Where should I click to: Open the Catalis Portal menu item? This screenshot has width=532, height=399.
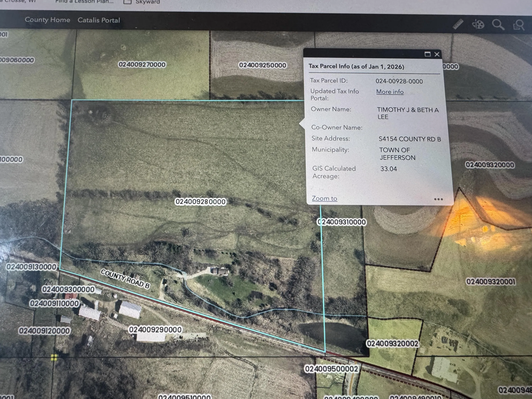click(99, 20)
